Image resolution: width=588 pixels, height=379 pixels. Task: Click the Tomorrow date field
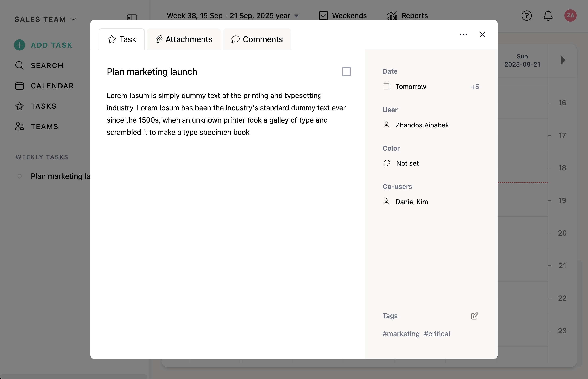click(x=410, y=87)
